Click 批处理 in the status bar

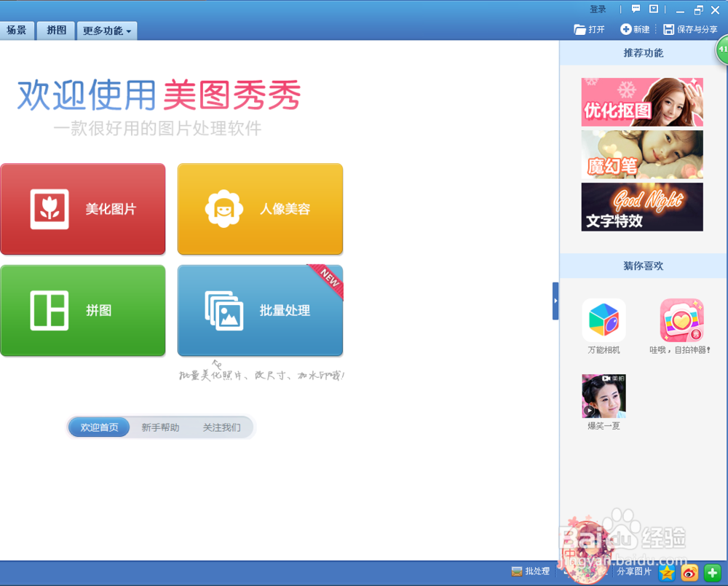tap(531, 571)
